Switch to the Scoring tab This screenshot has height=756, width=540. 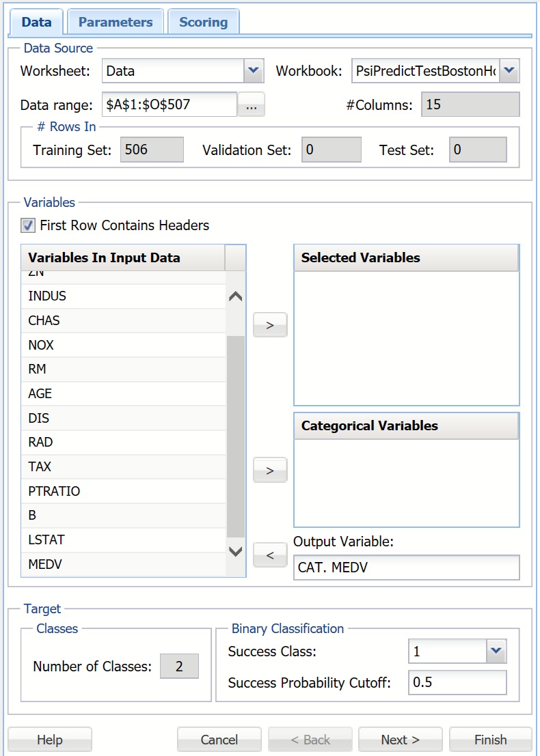click(x=203, y=22)
